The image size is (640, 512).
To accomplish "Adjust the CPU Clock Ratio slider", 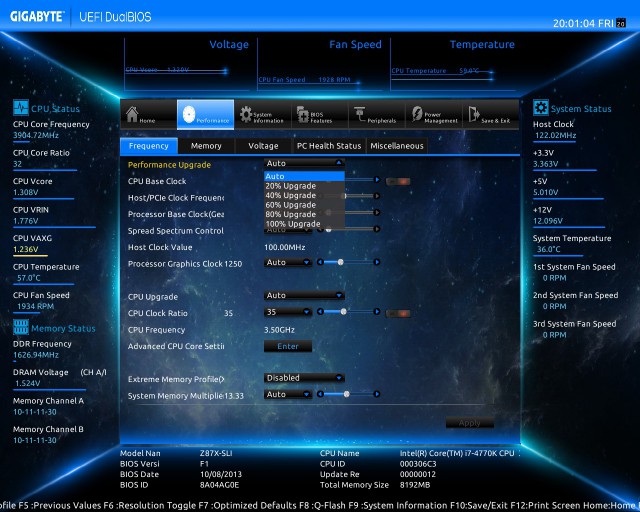I will tap(344, 312).
